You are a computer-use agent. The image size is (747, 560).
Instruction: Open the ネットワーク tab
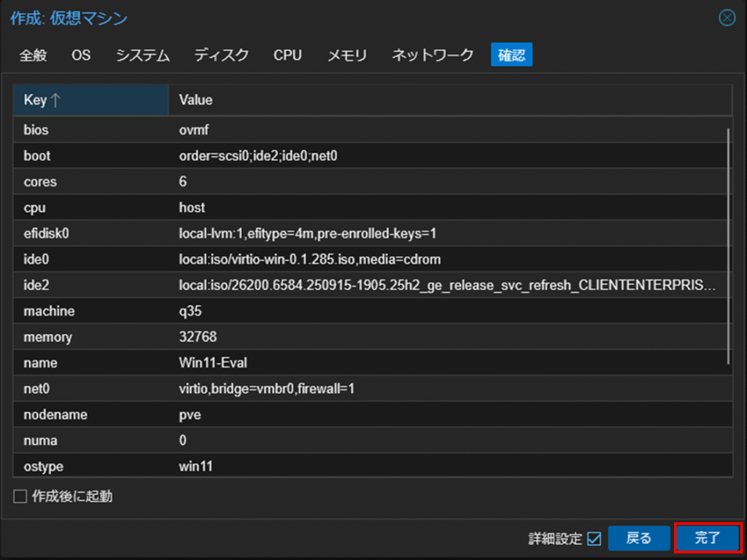point(433,55)
